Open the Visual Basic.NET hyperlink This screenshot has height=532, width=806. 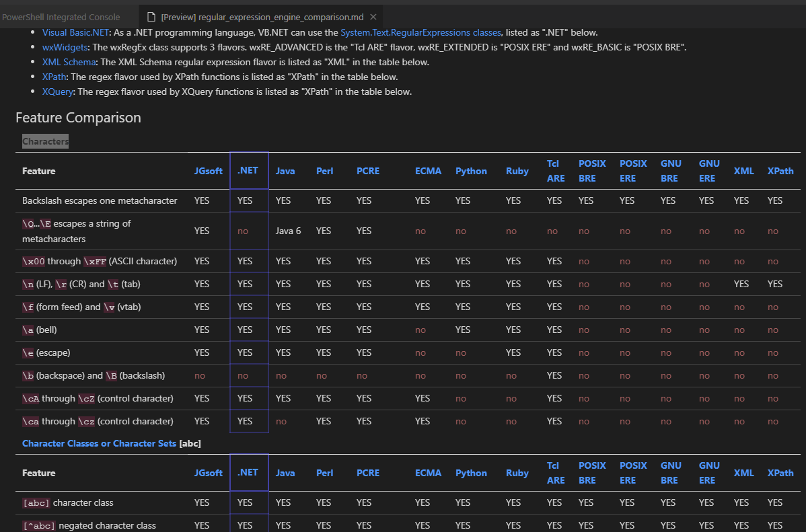click(76, 32)
